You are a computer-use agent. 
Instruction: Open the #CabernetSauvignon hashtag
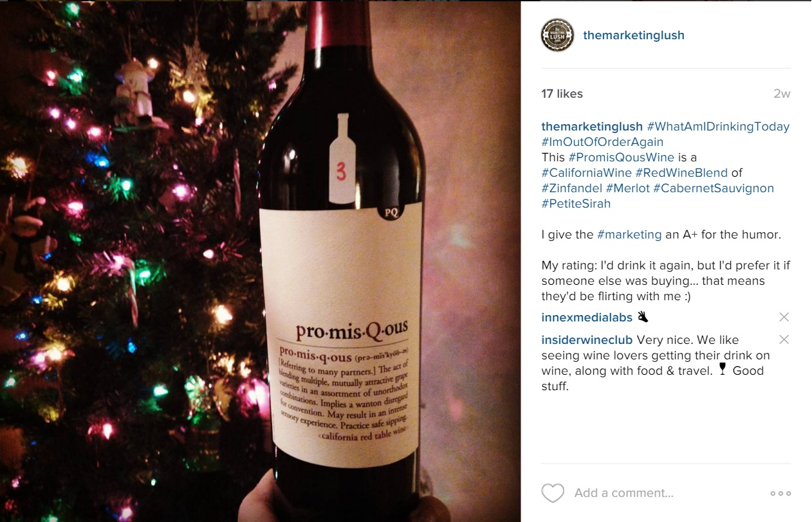tap(713, 188)
